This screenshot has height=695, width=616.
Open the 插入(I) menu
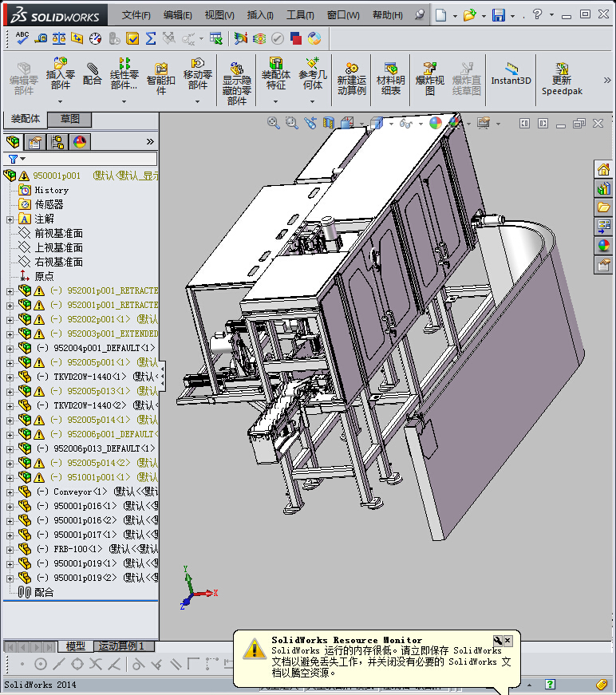260,15
